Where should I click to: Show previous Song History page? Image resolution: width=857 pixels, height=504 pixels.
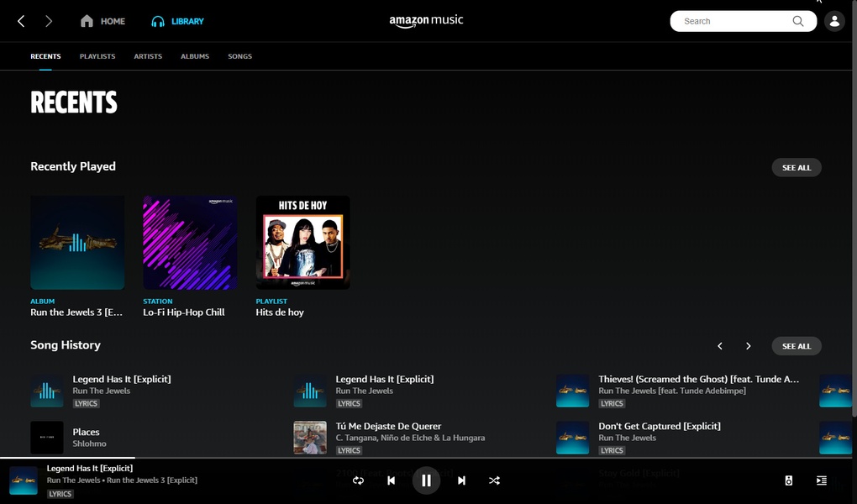(x=720, y=346)
